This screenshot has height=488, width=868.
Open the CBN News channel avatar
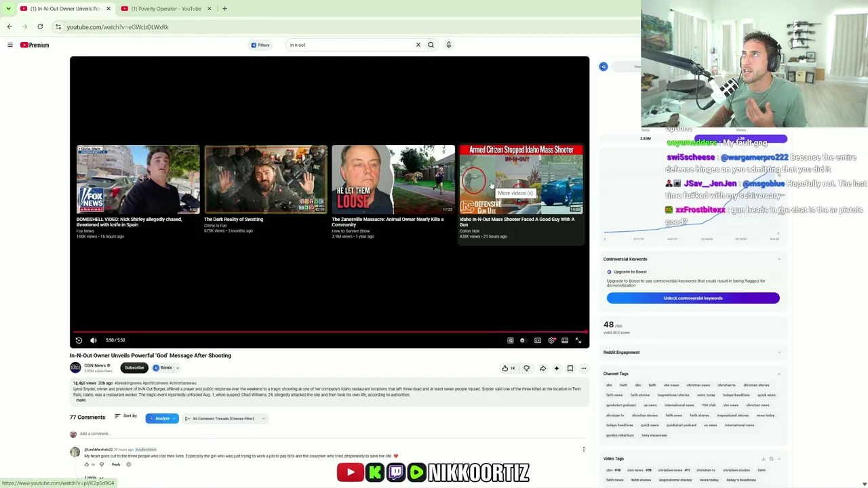point(75,367)
